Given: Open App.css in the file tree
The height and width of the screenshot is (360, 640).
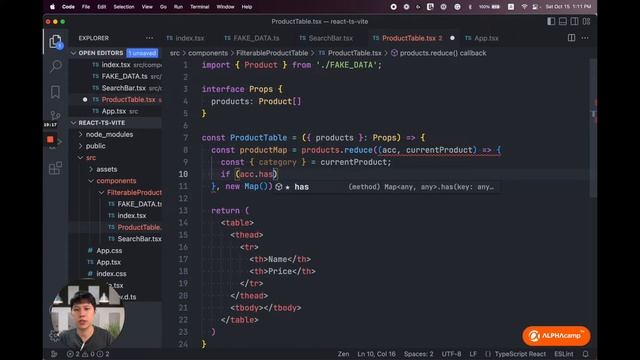Looking at the screenshot, I should click(109, 251).
